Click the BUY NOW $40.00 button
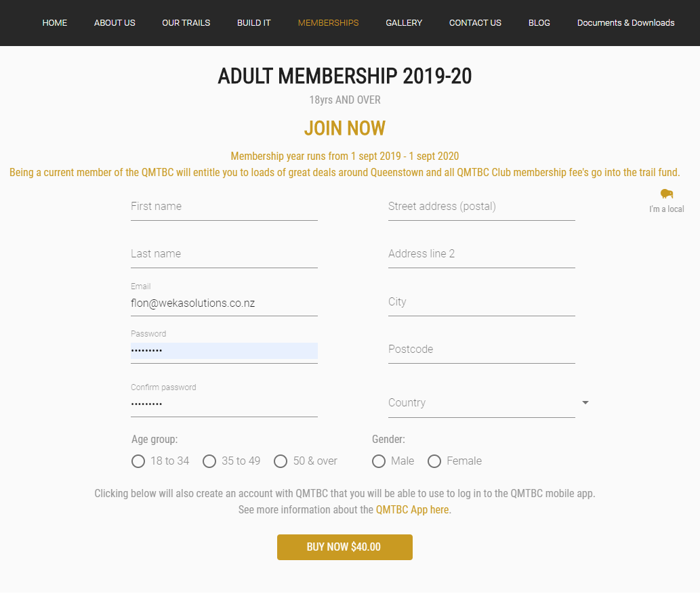This screenshot has width=700, height=594. click(345, 547)
